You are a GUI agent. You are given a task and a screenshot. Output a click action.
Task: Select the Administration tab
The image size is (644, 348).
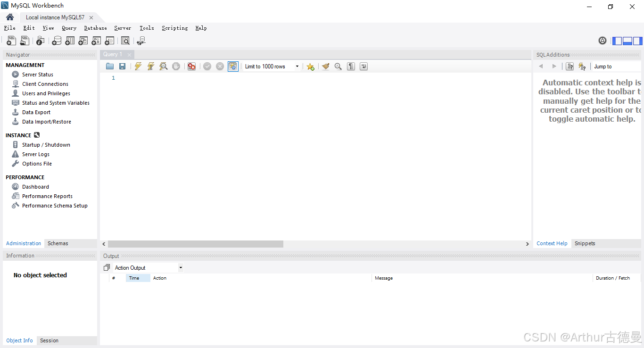click(x=24, y=243)
